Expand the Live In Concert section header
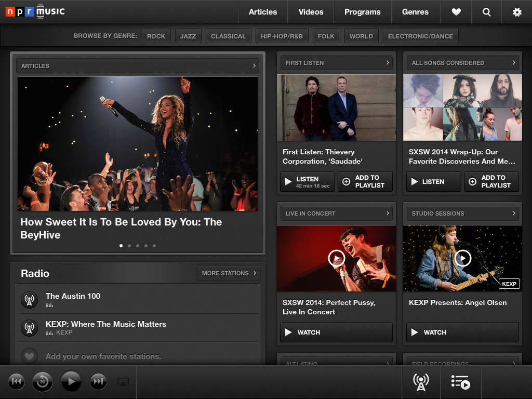532x399 pixels. pos(336,214)
